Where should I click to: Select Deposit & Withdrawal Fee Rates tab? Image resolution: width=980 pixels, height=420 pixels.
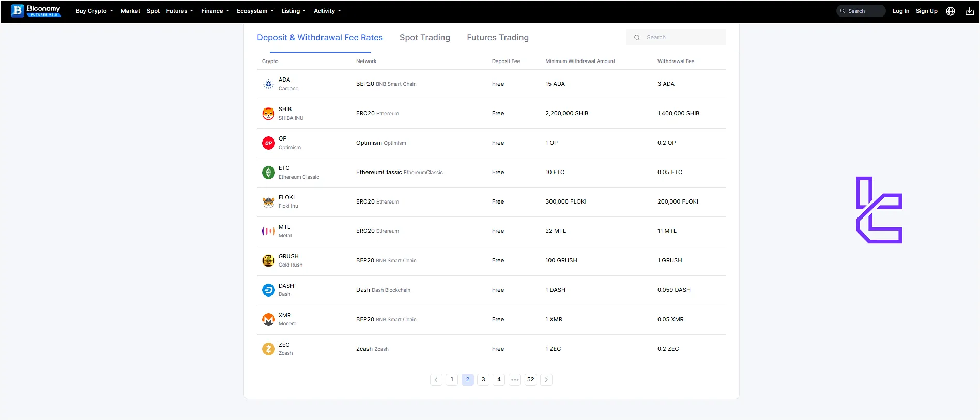pyautogui.click(x=320, y=38)
